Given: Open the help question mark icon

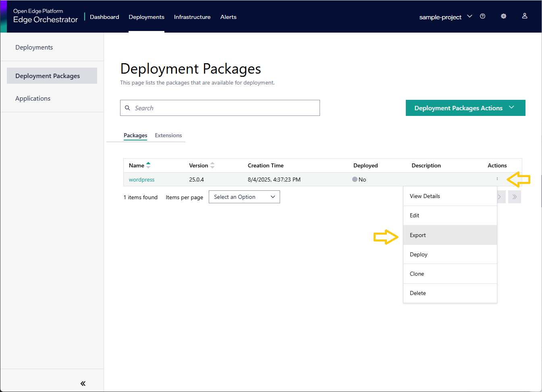Looking at the screenshot, I should click(x=482, y=16).
